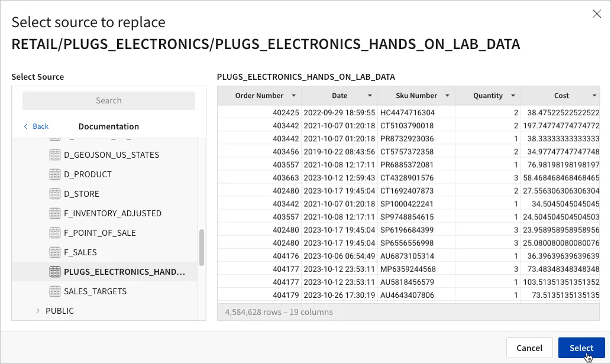Screen dimensions: 611x364
Task: Click cost cell 103.51351351351352
Action: (x=560, y=282)
